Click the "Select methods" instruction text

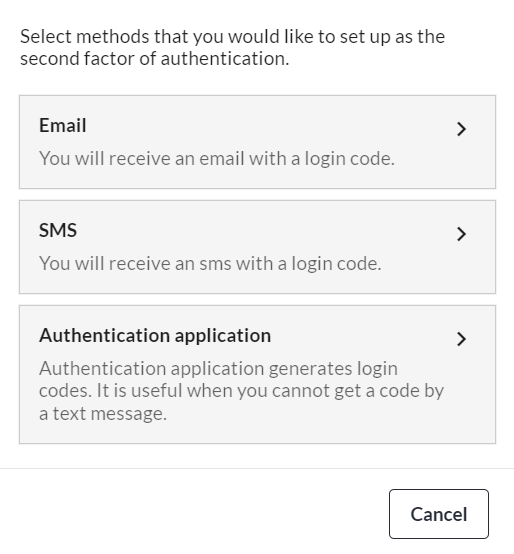232,47
